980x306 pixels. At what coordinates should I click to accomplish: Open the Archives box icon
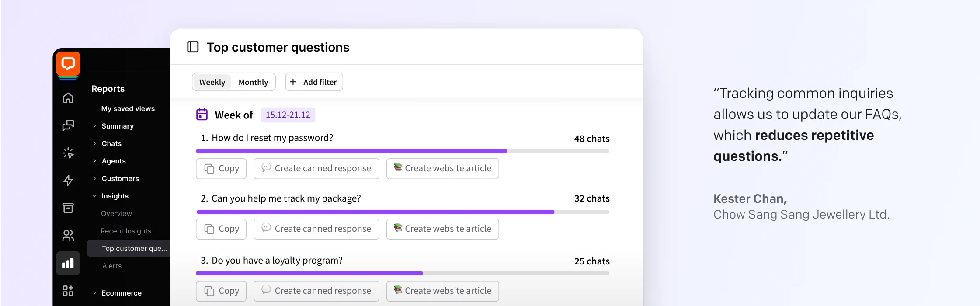pyautogui.click(x=68, y=208)
